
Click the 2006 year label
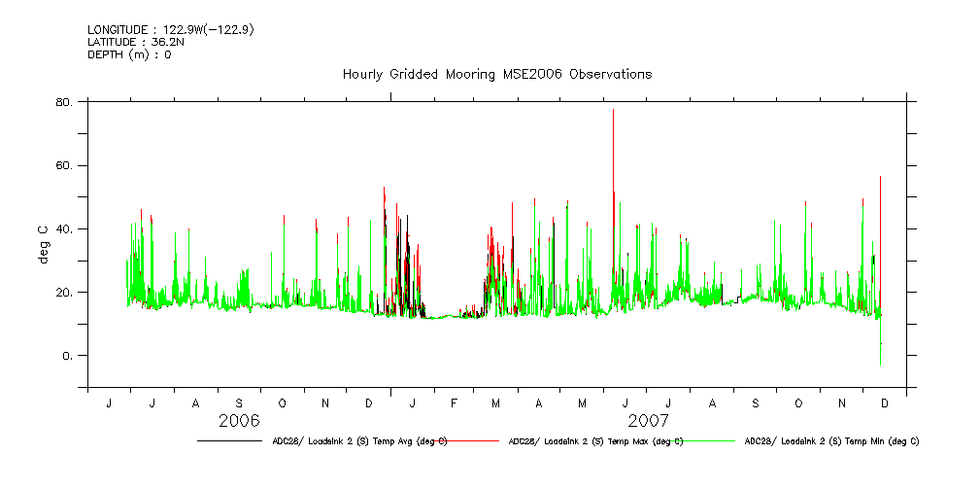pos(239,422)
